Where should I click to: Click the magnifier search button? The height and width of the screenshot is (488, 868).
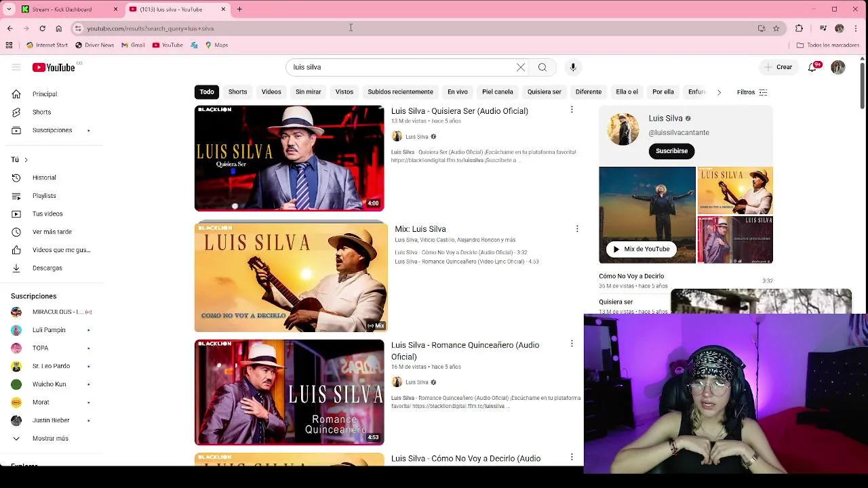coord(542,67)
